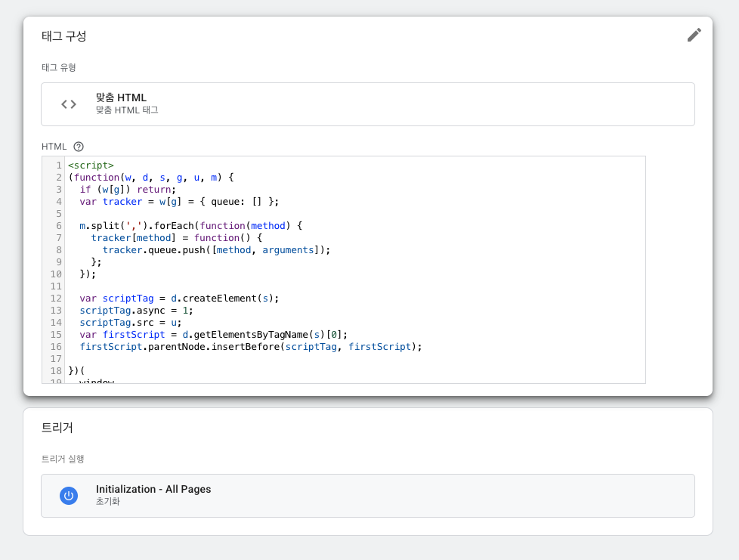This screenshot has width=739, height=560.
Task: Click line number 12 in the gutter
Action: tap(56, 299)
